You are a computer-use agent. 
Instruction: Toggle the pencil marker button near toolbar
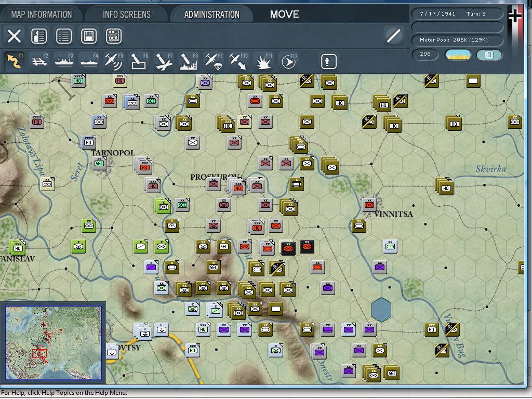pyautogui.click(x=393, y=35)
